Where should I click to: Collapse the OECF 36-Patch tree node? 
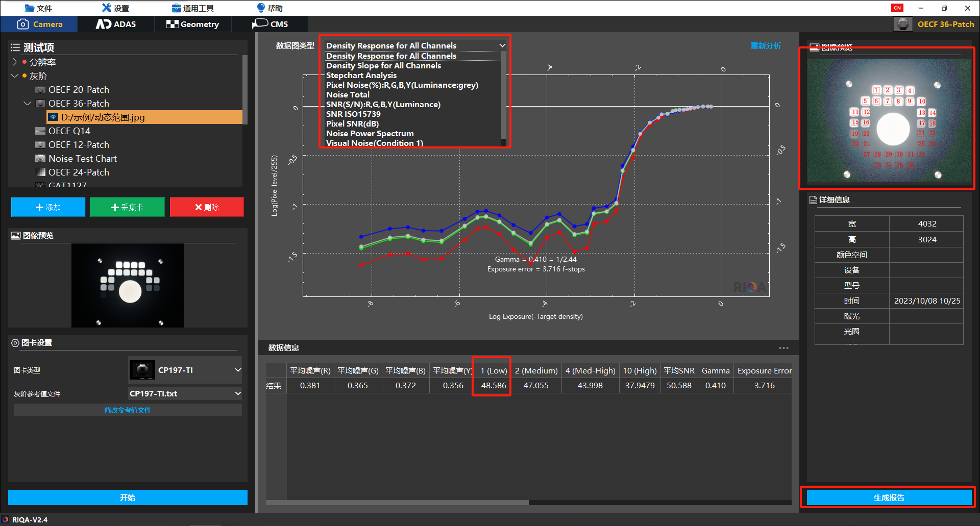tap(28, 104)
